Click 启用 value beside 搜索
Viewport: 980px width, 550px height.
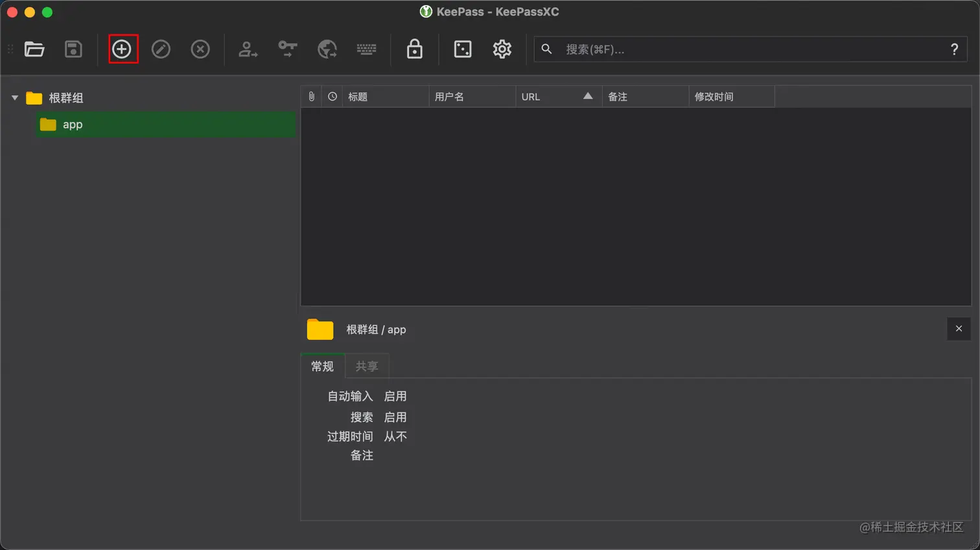[x=395, y=417]
